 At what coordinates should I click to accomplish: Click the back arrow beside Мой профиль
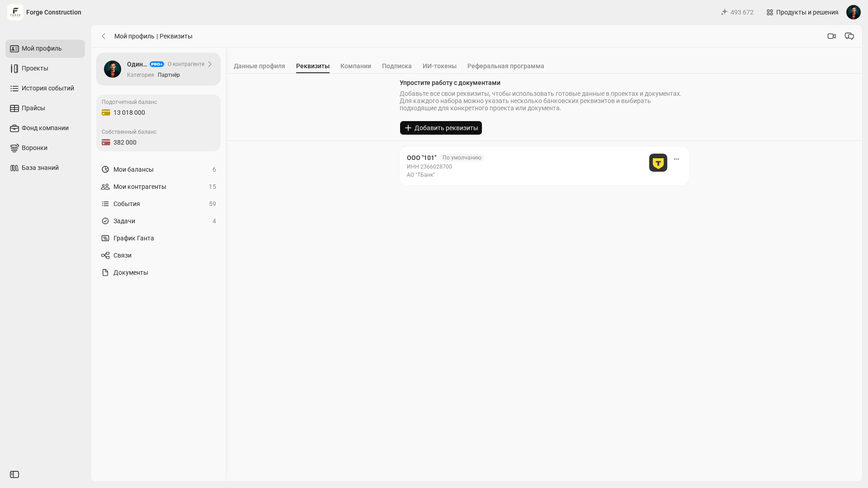pos(104,36)
